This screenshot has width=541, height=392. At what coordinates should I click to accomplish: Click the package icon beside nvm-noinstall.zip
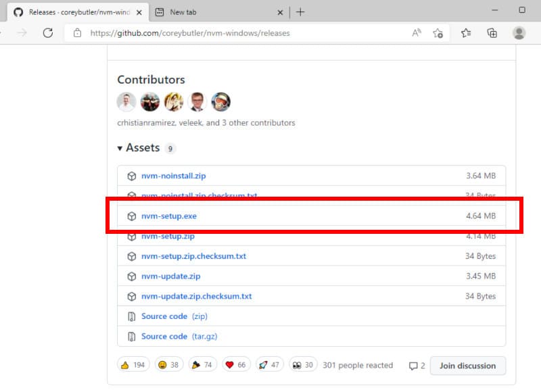tap(133, 175)
